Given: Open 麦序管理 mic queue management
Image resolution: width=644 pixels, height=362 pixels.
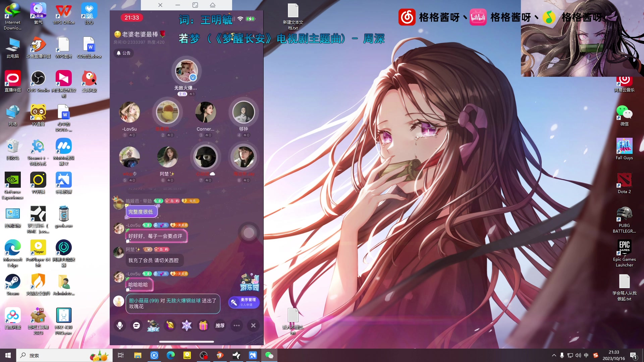Looking at the screenshot, I should [244, 302].
